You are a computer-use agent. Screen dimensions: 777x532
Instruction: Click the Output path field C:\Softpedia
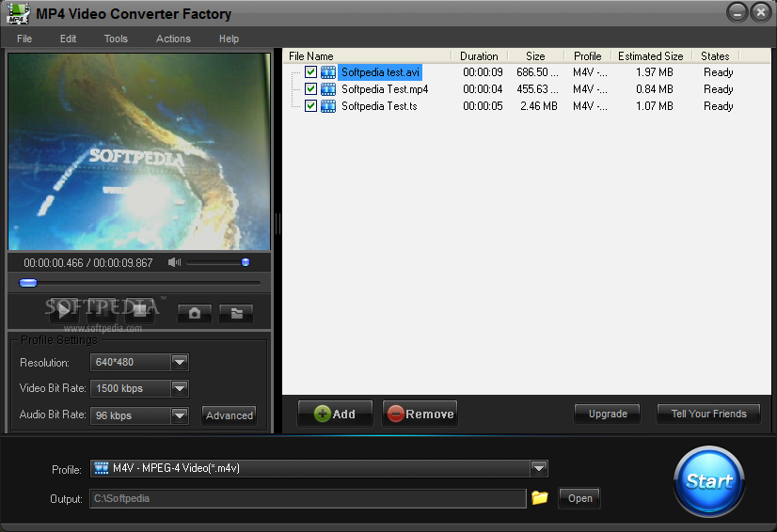click(x=308, y=498)
